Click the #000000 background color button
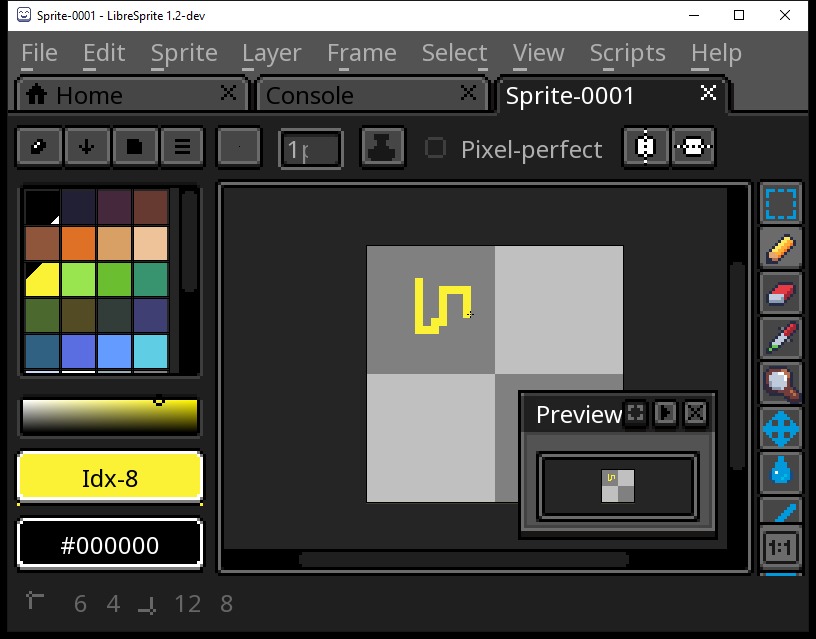816x639 pixels. click(x=110, y=545)
